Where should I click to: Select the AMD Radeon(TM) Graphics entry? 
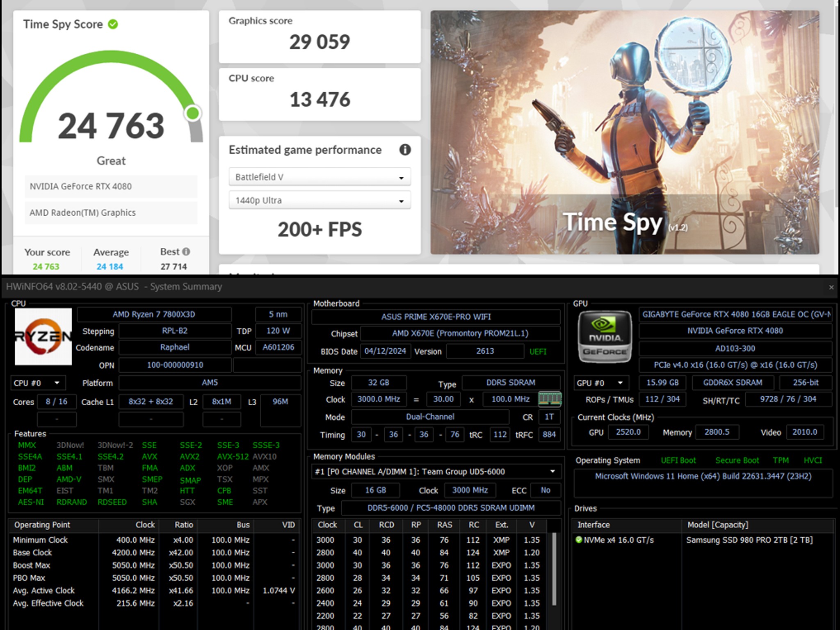[111, 212]
